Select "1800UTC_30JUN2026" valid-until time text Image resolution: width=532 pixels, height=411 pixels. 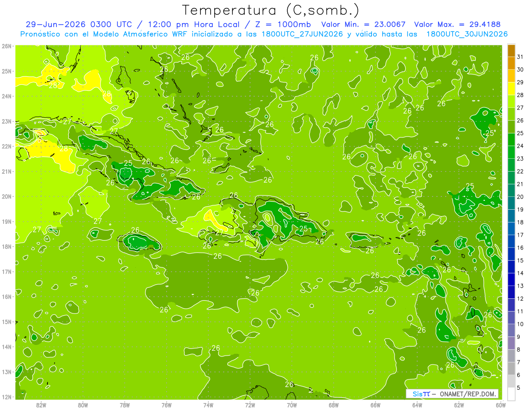point(467,34)
